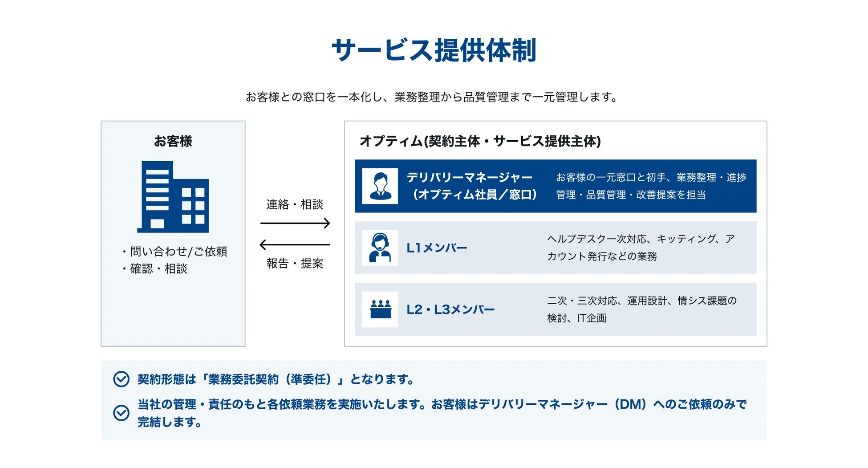Click the text ・確認・相談
Screen dimensions: 868x468
tap(154, 269)
